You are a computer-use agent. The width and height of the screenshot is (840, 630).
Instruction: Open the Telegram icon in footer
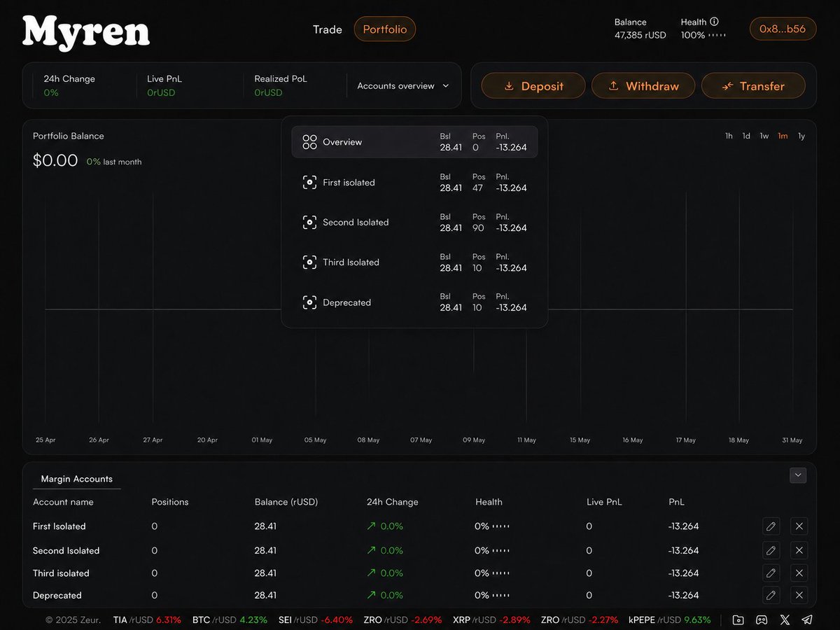pos(807,619)
